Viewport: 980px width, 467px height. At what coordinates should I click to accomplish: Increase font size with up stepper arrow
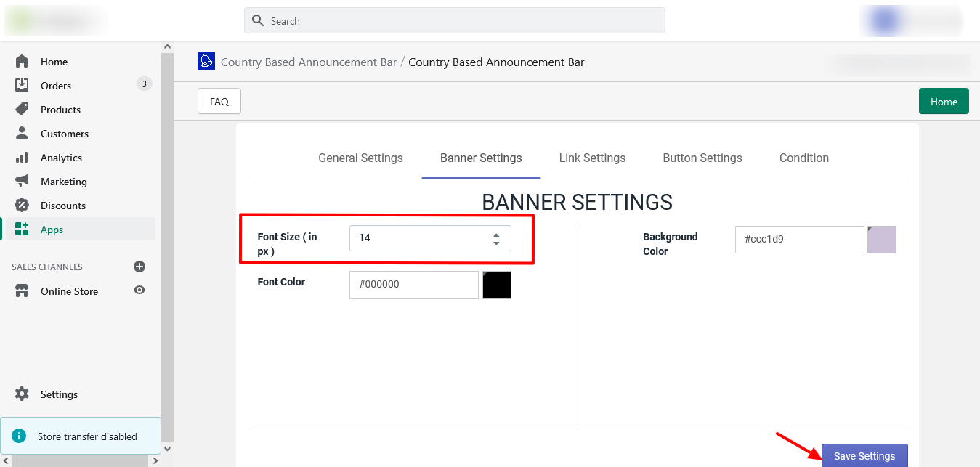point(496,235)
